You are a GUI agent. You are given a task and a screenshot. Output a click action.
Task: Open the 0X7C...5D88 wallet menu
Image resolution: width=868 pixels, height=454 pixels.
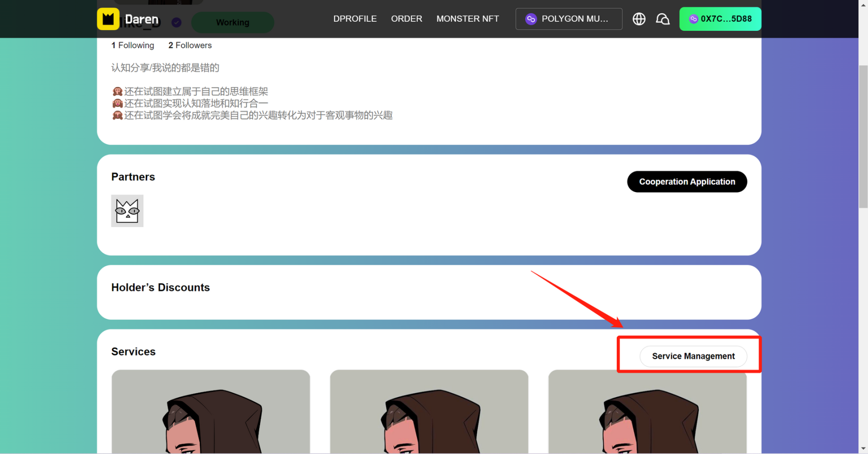(x=720, y=19)
